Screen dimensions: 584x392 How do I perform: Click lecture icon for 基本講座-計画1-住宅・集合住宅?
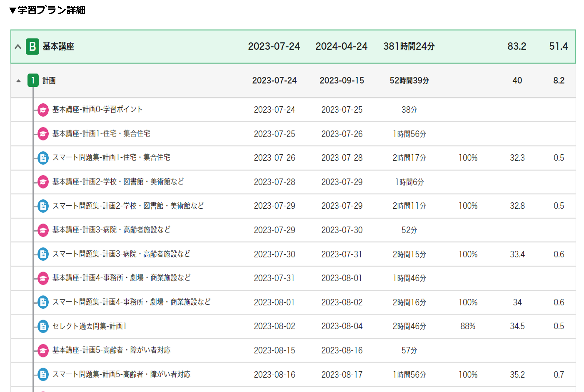click(x=43, y=134)
